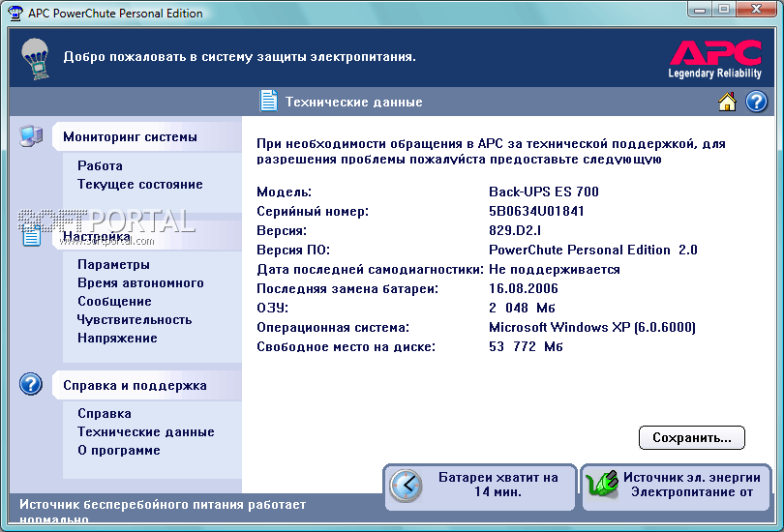Click the battery replacement date 16.08.2006

tap(524, 288)
